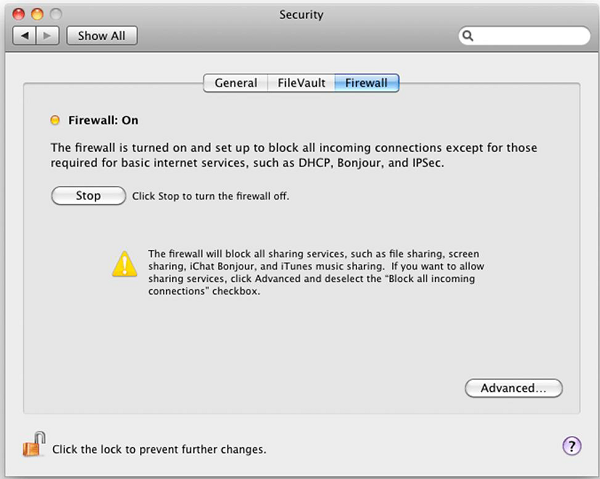Screen dimensions: 600x479
Task: Click the forward navigation arrow
Action: click(49, 36)
